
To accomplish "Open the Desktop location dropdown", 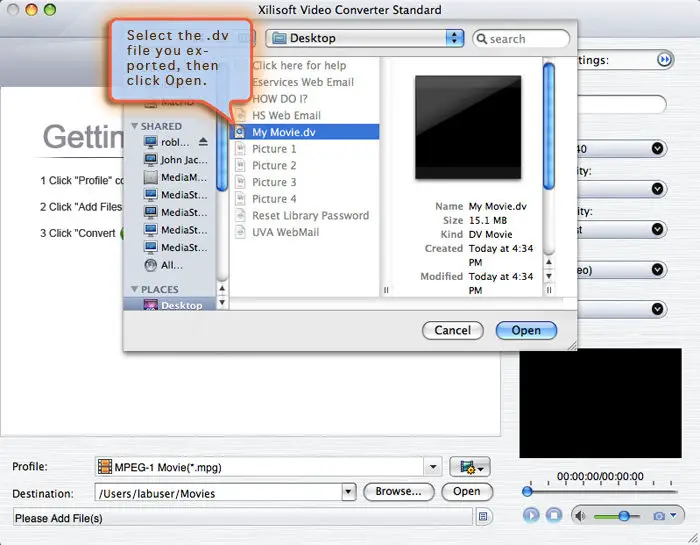I will point(365,38).
